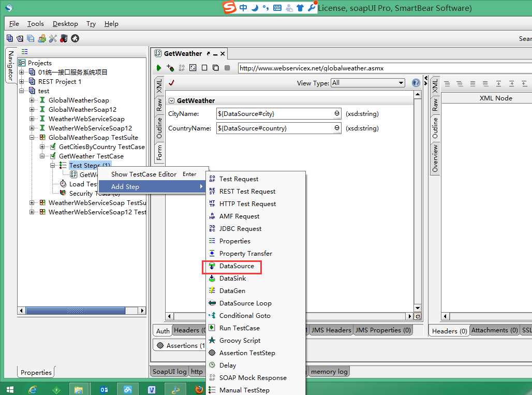Click the Navigator side tab

click(10, 66)
